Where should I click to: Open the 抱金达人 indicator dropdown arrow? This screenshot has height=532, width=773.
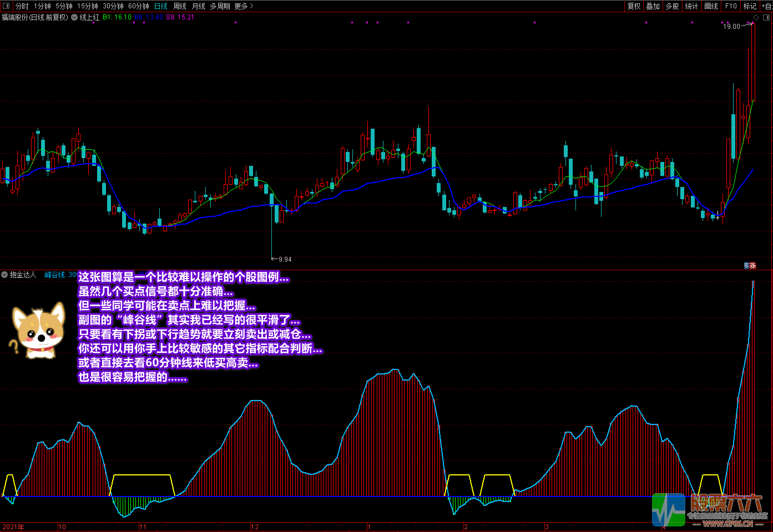coord(5,275)
